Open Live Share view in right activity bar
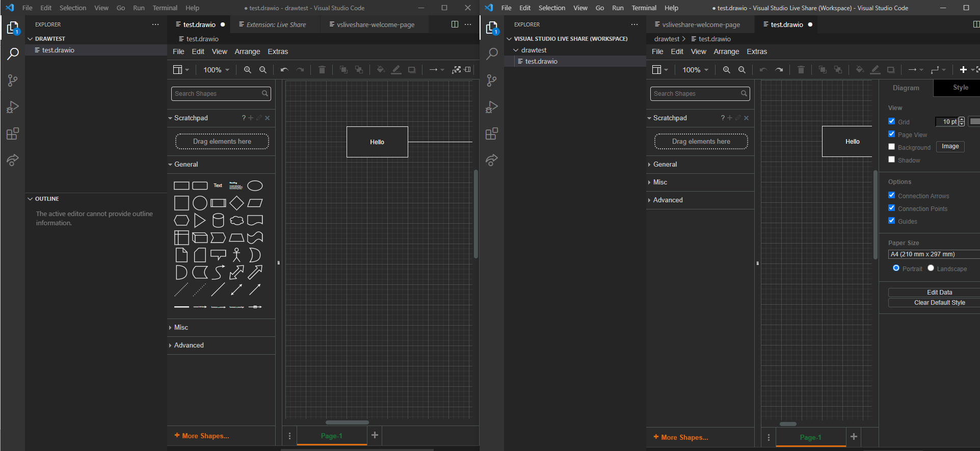Viewport: 980px width, 451px height. (x=492, y=160)
